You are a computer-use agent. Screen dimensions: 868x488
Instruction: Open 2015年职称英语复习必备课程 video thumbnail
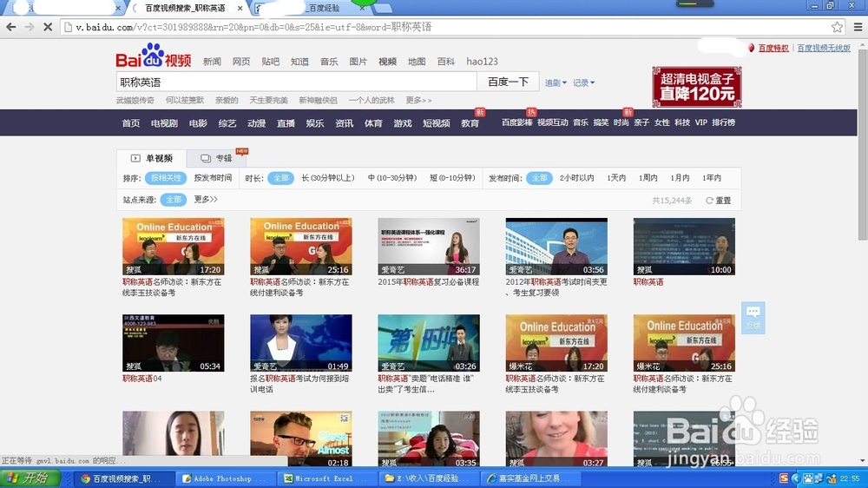click(x=429, y=247)
